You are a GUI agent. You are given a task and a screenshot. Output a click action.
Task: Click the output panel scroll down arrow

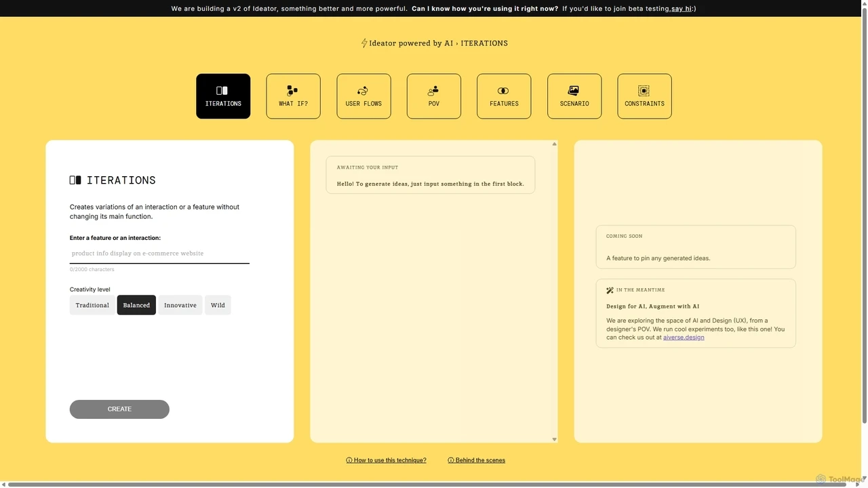click(x=554, y=439)
